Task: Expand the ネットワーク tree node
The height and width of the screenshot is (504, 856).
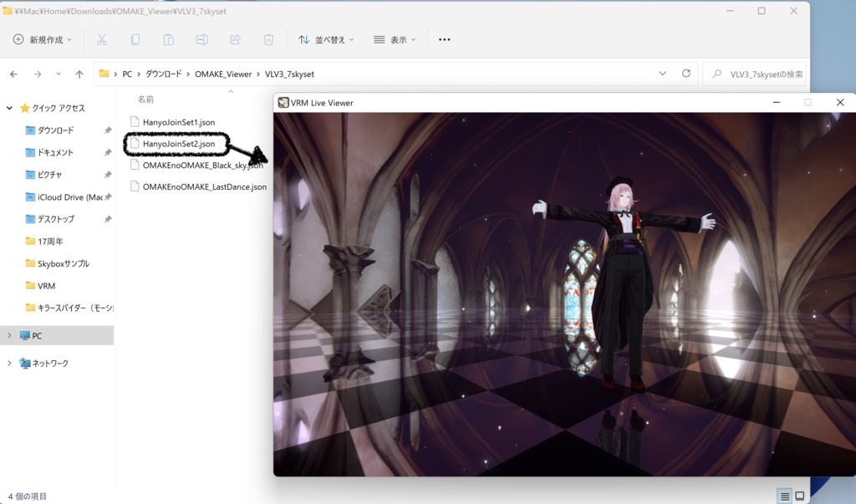Action: click(9, 363)
